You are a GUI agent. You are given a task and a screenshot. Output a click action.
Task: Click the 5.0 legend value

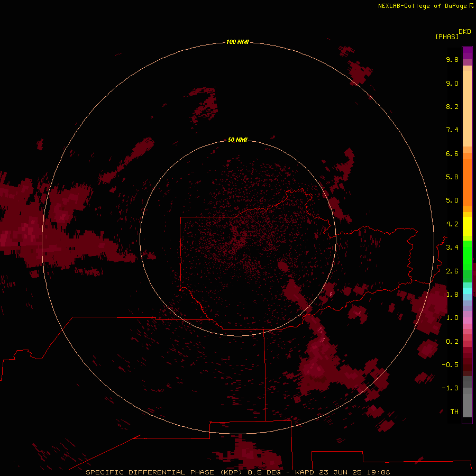click(452, 200)
